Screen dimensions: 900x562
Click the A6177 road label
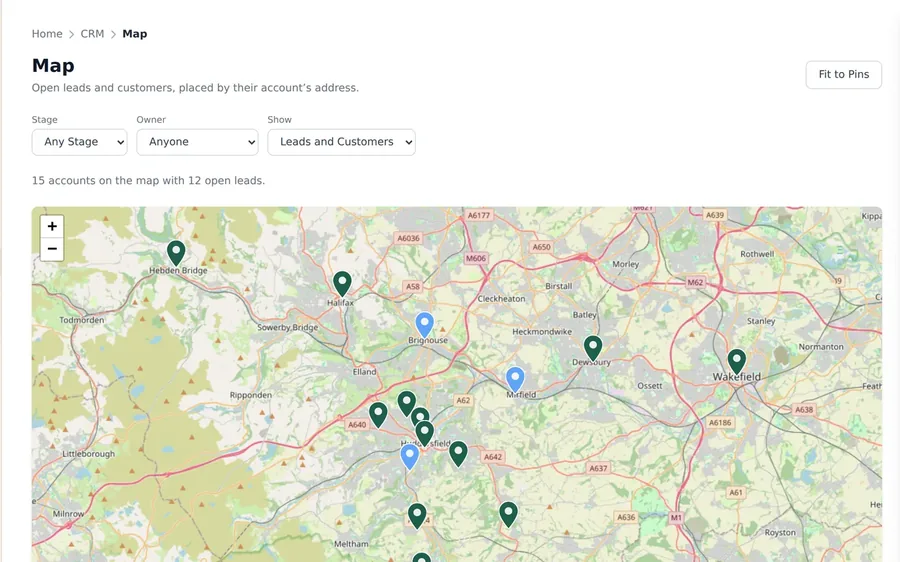pos(479,215)
